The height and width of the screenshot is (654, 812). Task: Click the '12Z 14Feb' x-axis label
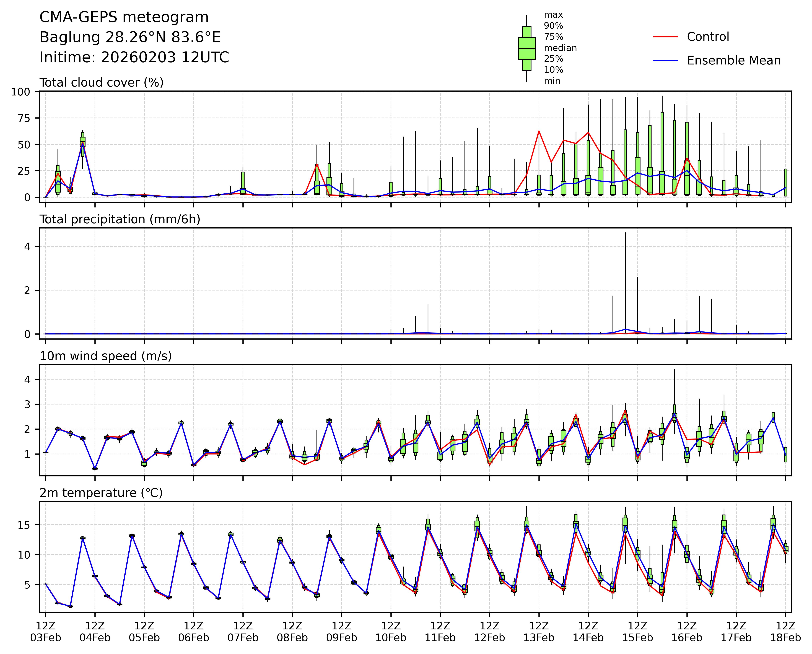(x=588, y=632)
